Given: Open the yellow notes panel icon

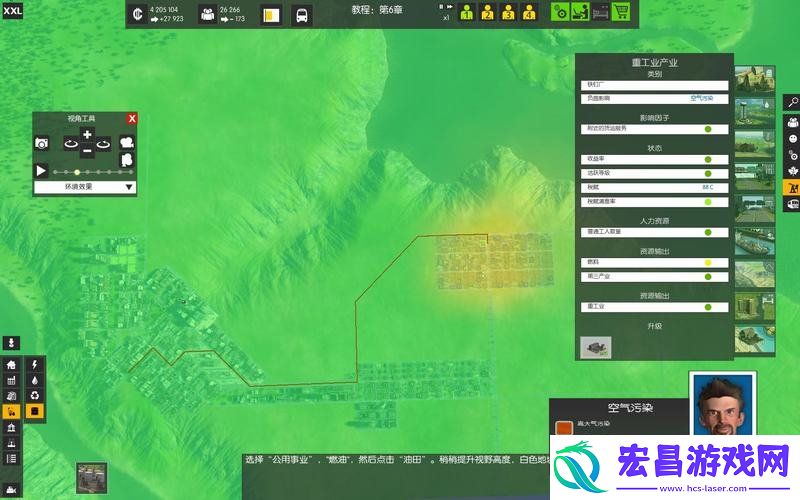Looking at the screenshot, I should [271, 15].
